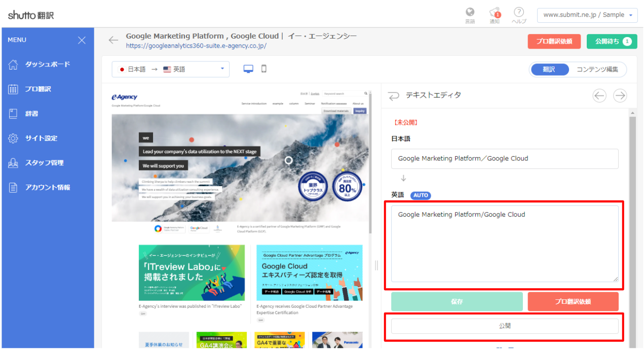Screen dimensions: 644x351
Task: Click the 満足度 80% badge in the preview
Action: click(347, 186)
